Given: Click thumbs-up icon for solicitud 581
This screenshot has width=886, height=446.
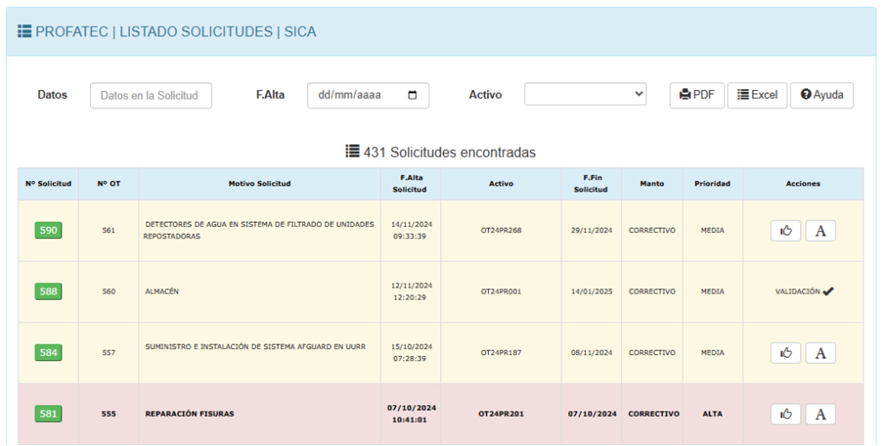Looking at the screenshot, I should 785,414.
